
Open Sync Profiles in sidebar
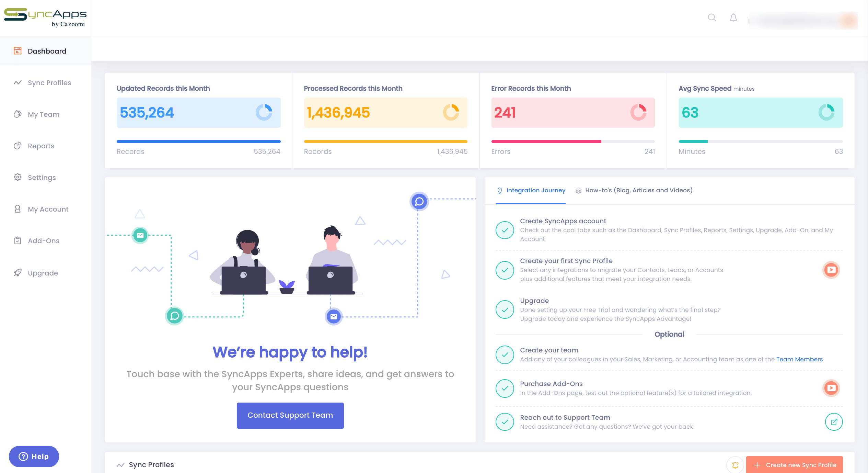pyautogui.click(x=49, y=82)
